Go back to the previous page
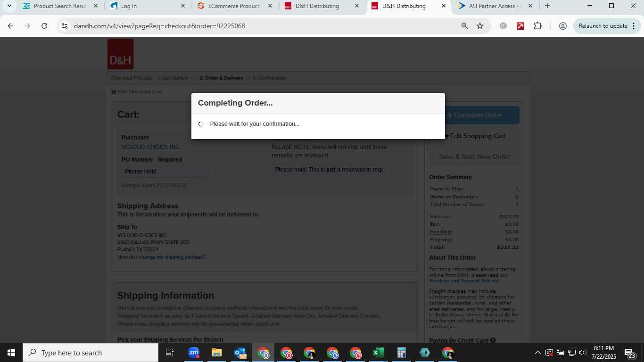 (x=10, y=26)
